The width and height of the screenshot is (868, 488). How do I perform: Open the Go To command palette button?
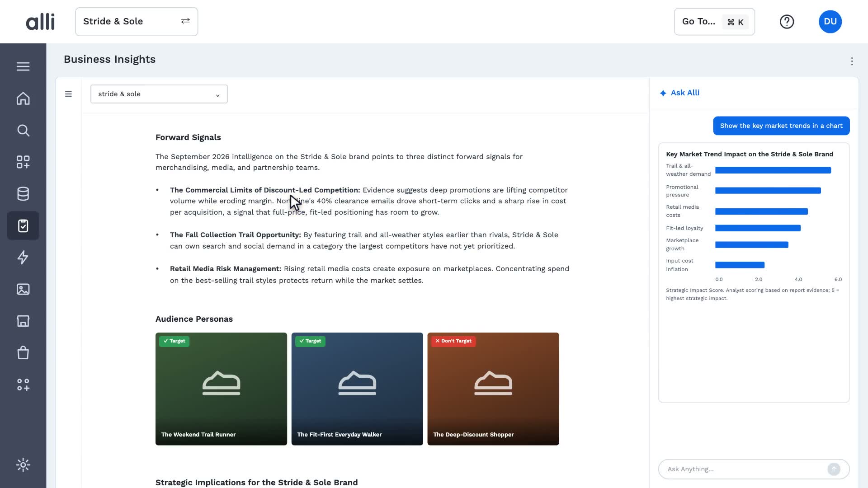coord(714,22)
